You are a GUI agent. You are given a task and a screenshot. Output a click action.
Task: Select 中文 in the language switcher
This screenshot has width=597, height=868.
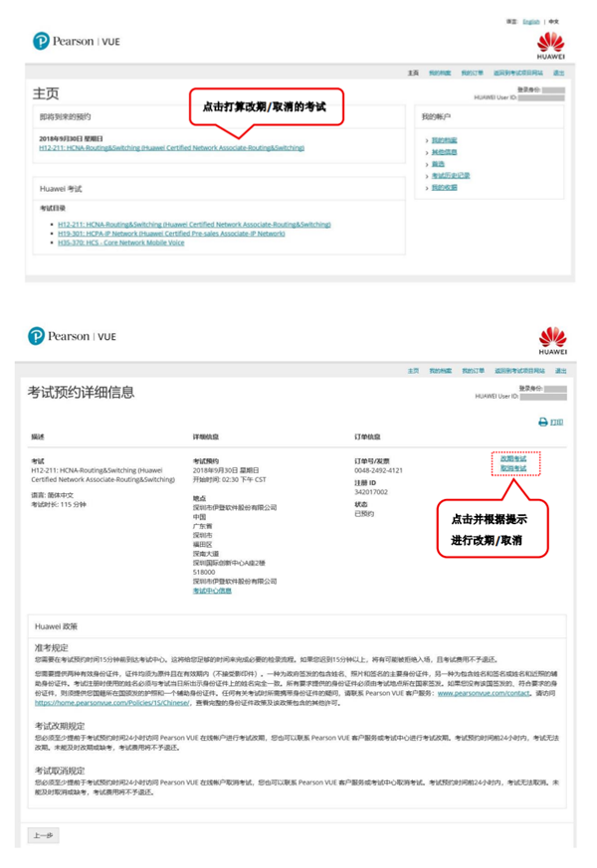[x=554, y=22]
